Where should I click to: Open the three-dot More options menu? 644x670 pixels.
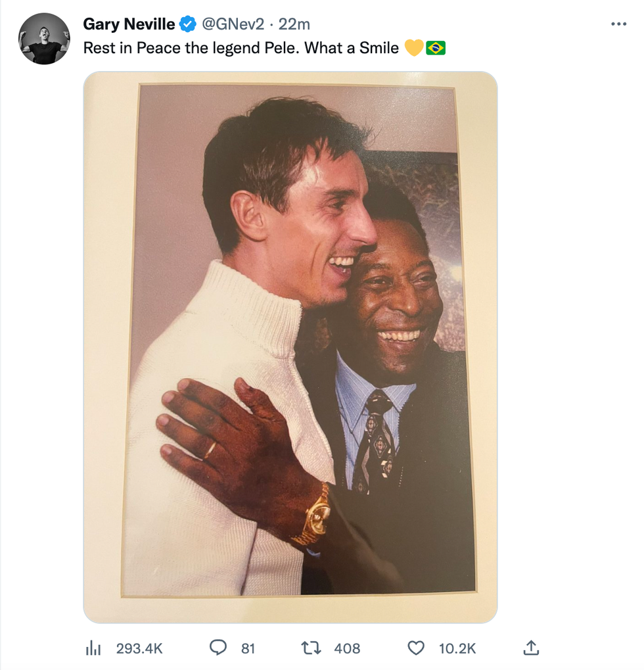coord(618,24)
